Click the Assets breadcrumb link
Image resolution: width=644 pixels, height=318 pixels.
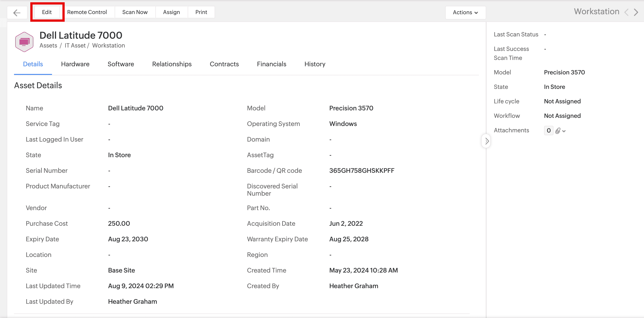click(48, 45)
